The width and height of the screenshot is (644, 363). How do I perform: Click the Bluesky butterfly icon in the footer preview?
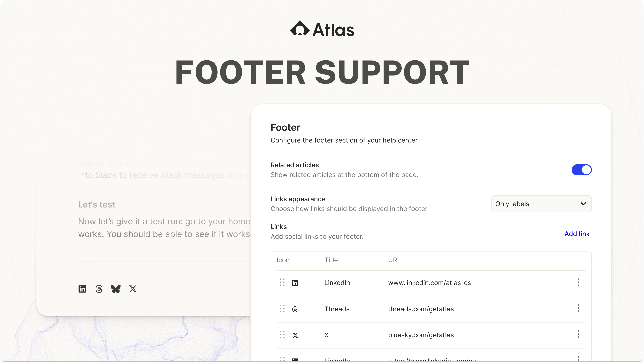[116, 289]
